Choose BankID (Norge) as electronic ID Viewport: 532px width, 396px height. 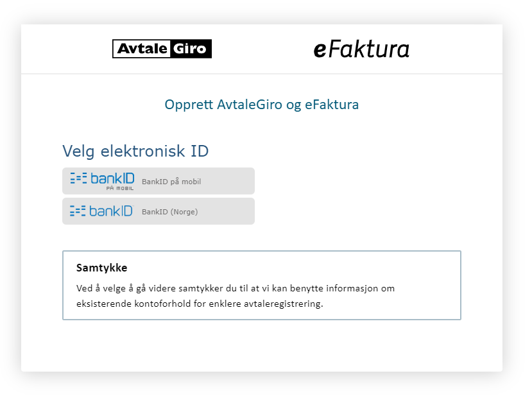159,211
